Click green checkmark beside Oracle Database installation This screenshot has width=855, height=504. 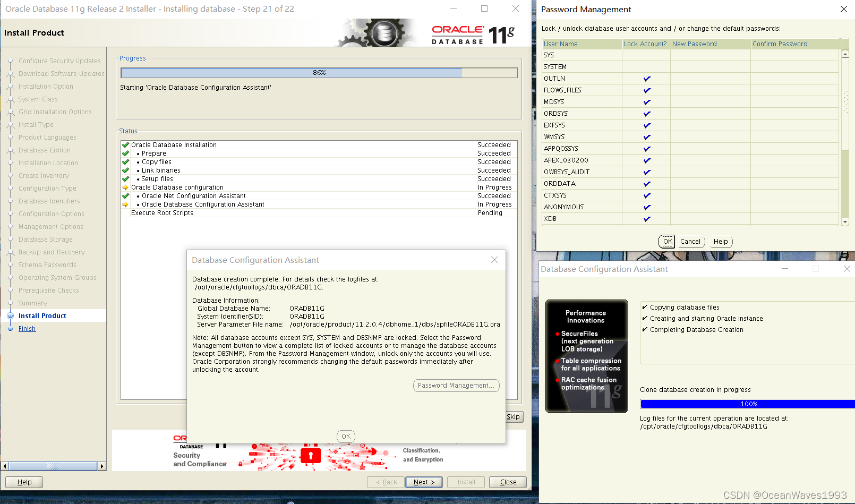[x=125, y=145]
